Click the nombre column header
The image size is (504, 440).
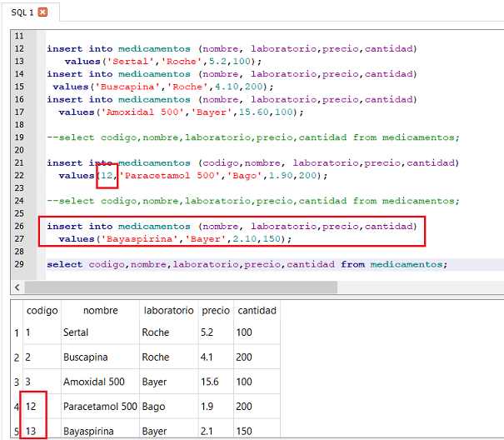(x=100, y=310)
